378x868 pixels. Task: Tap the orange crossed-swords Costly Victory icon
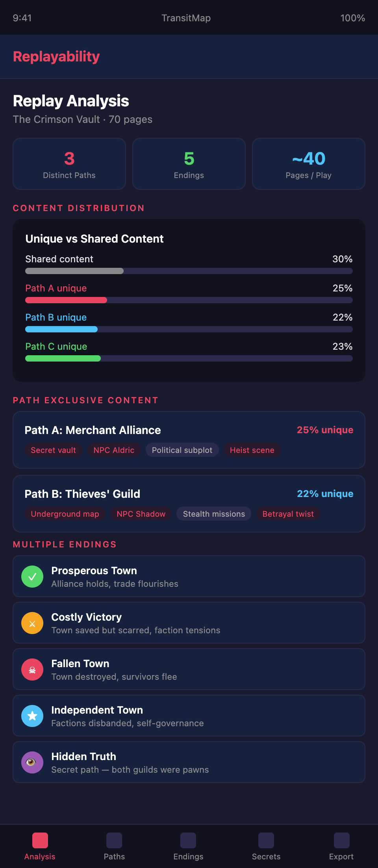pos(32,623)
